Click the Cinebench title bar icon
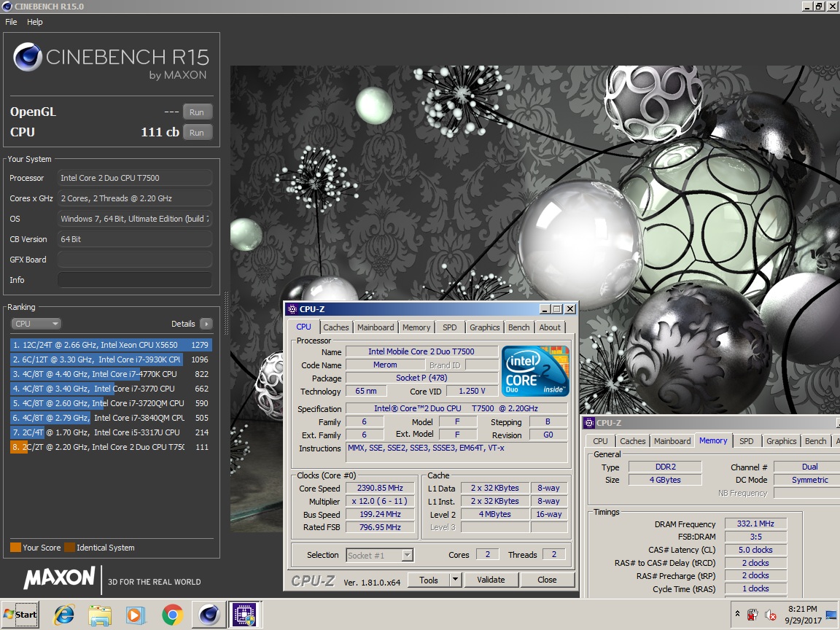The width and height of the screenshot is (840, 630). coord(7,7)
